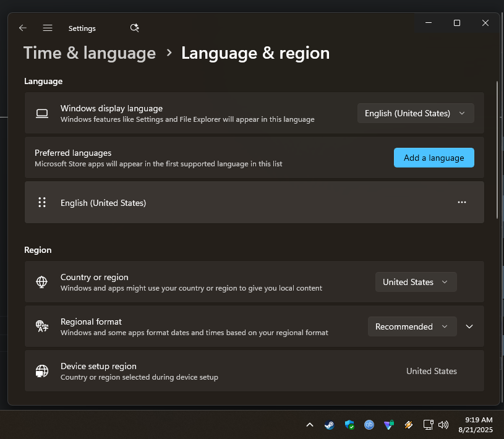This screenshot has width=504, height=439.
Task: Open the hamburger navigation menu
Action: (48, 28)
